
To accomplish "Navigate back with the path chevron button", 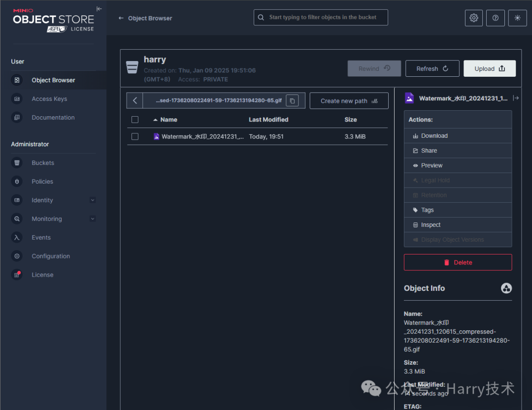I will [x=134, y=101].
